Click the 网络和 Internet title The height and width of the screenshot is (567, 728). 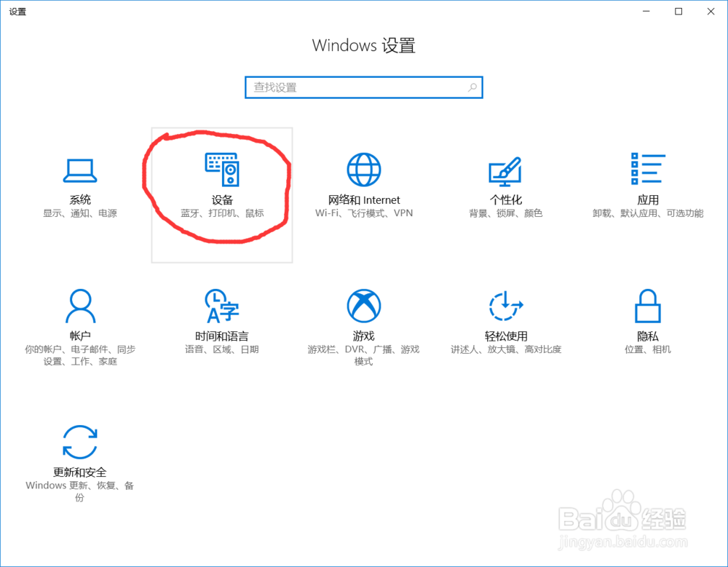pos(364,199)
